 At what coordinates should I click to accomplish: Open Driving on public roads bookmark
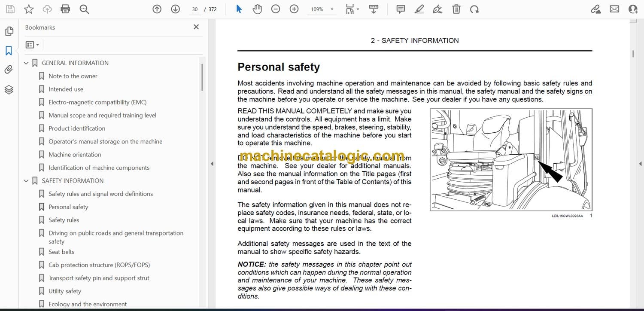click(x=116, y=237)
